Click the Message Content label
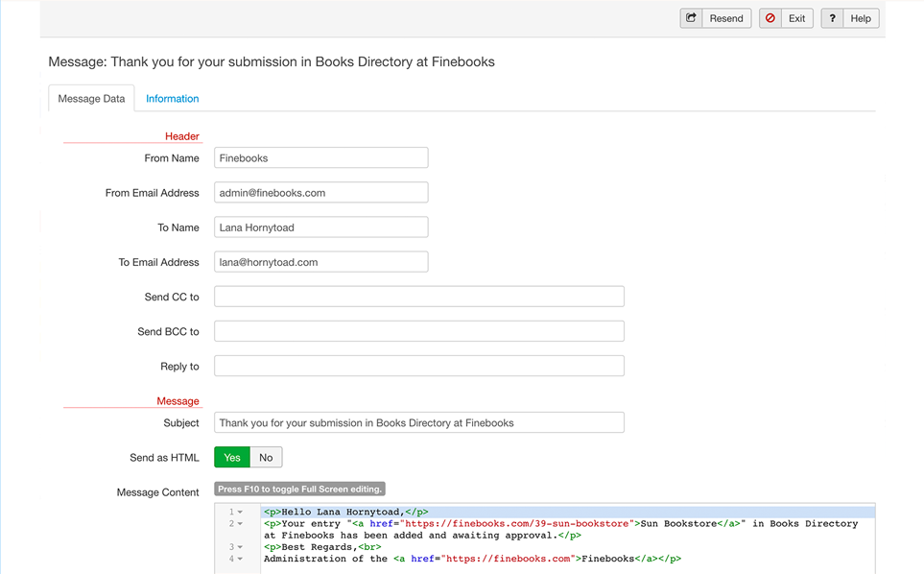Viewport: 924px width, 574px height. tap(158, 492)
